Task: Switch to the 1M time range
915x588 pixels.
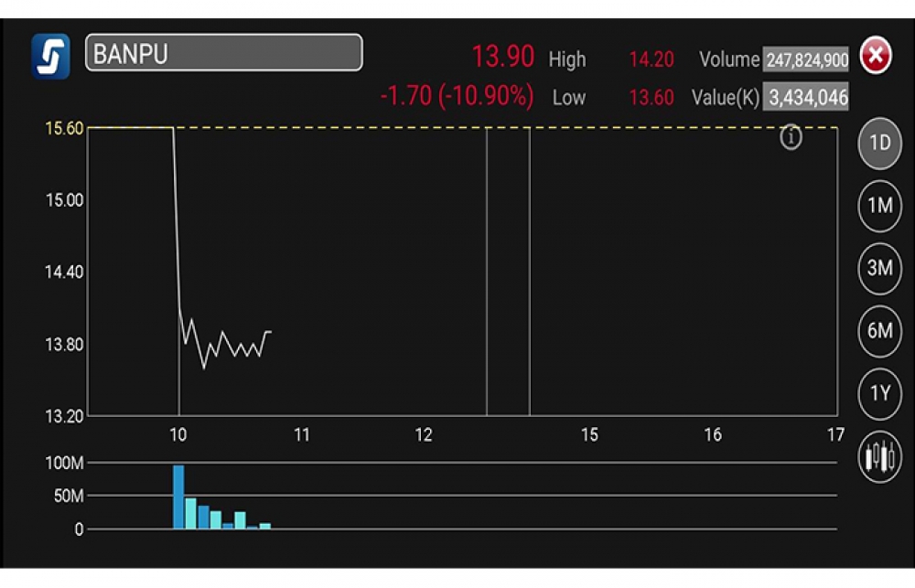Action: pyautogui.click(x=880, y=206)
